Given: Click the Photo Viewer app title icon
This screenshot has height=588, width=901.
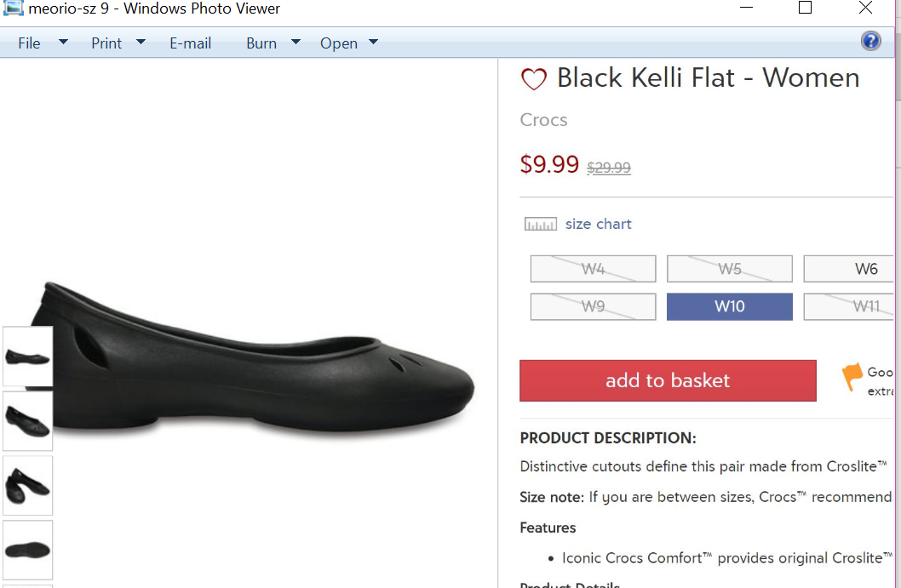Looking at the screenshot, I should click(14, 9).
